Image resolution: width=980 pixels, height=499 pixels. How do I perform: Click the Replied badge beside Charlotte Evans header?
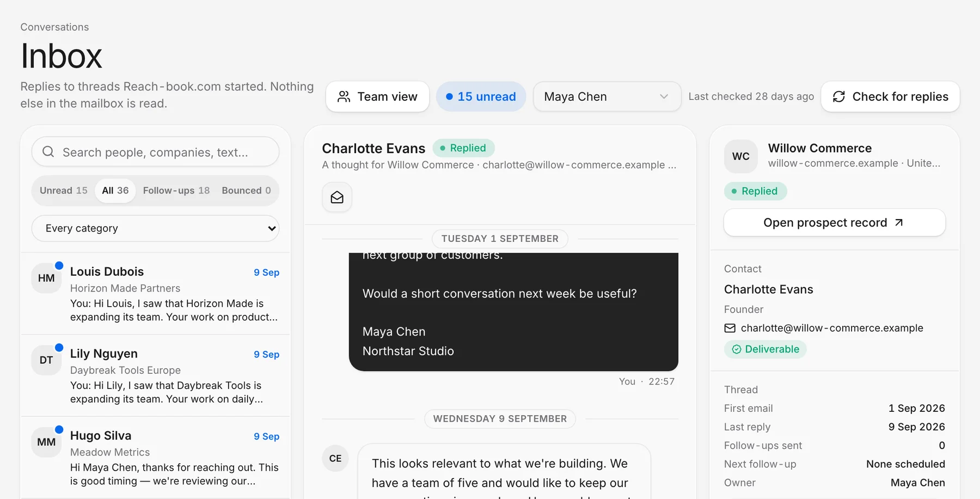coord(463,148)
